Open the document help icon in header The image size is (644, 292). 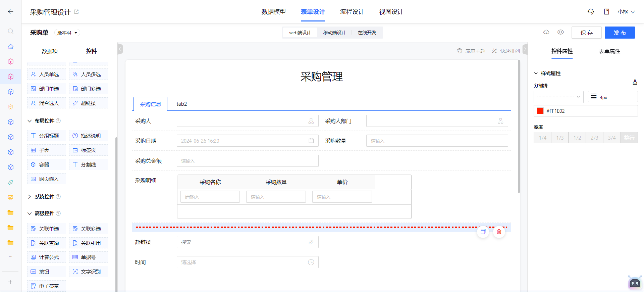click(606, 12)
